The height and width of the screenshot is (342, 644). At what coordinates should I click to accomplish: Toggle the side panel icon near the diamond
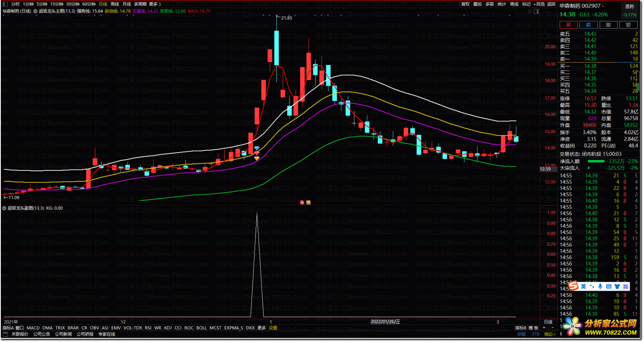536,11
